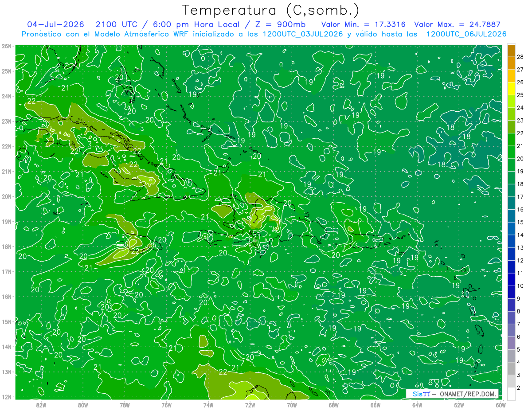Click the latitude axis label "13N"
The height and width of the screenshot is (411, 532).
point(7,372)
